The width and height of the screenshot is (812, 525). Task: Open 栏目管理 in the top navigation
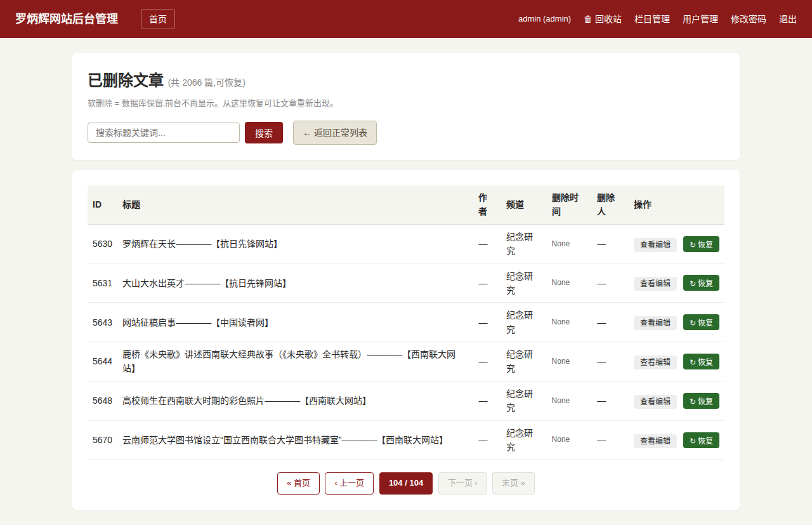point(652,19)
